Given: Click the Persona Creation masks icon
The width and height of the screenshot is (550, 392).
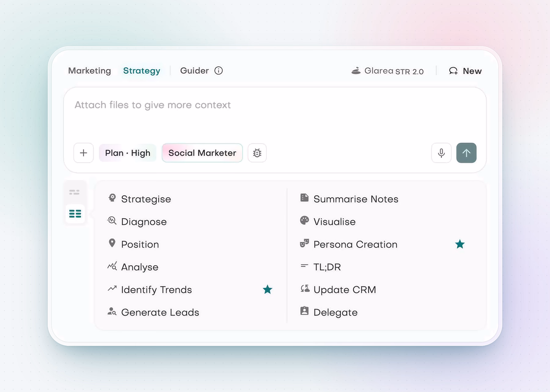Looking at the screenshot, I should click(x=304, y=243).
